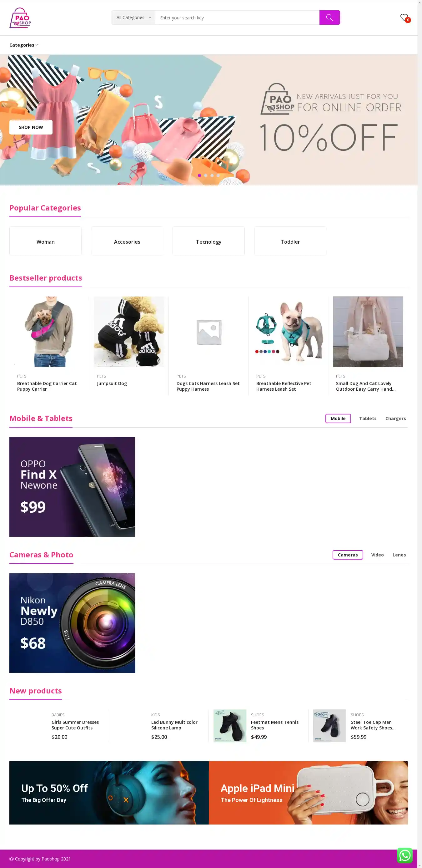Select the second carousel dot indicator
The width and height of the screenshot is (422, 868).
pos(206,175)
